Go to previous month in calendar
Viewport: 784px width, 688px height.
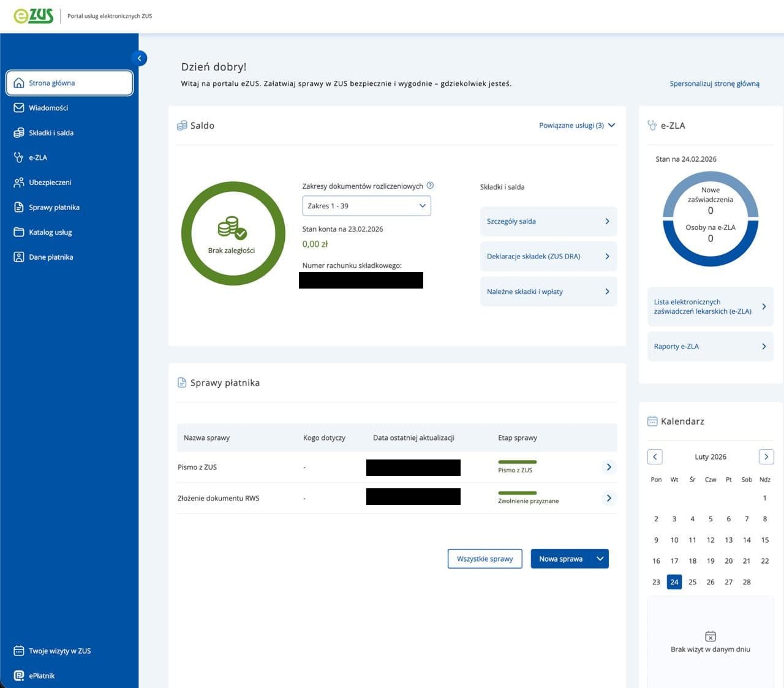coord(655,456)
